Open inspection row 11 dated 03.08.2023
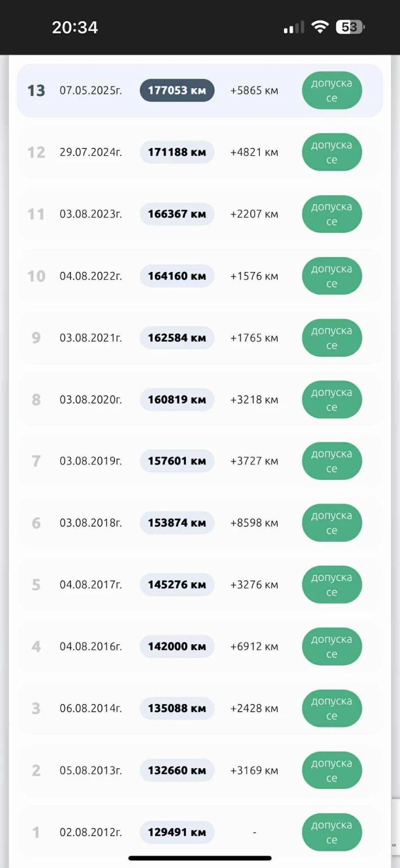This screenshot has height=868, width=400. tap(200, 214)
